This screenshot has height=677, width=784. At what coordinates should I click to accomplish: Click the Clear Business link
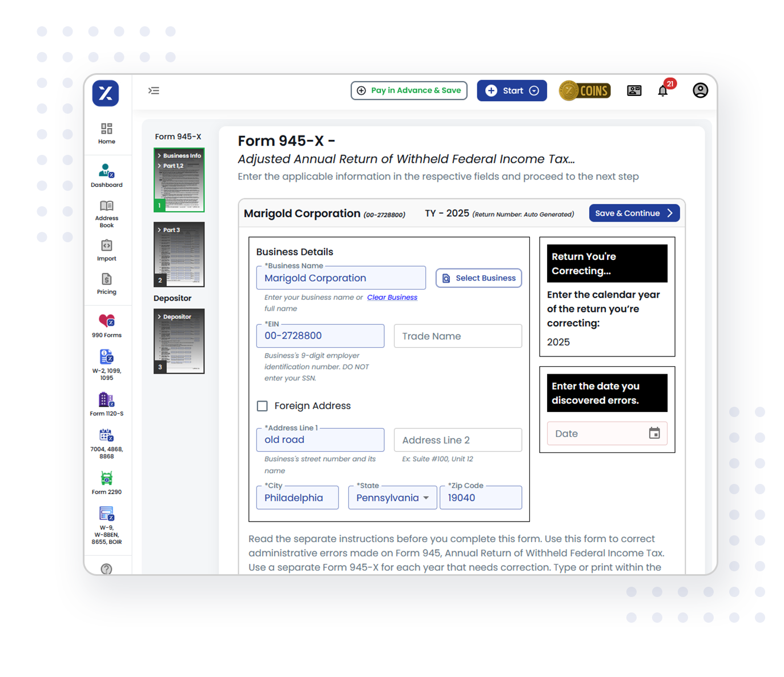(x=392, y=297)
